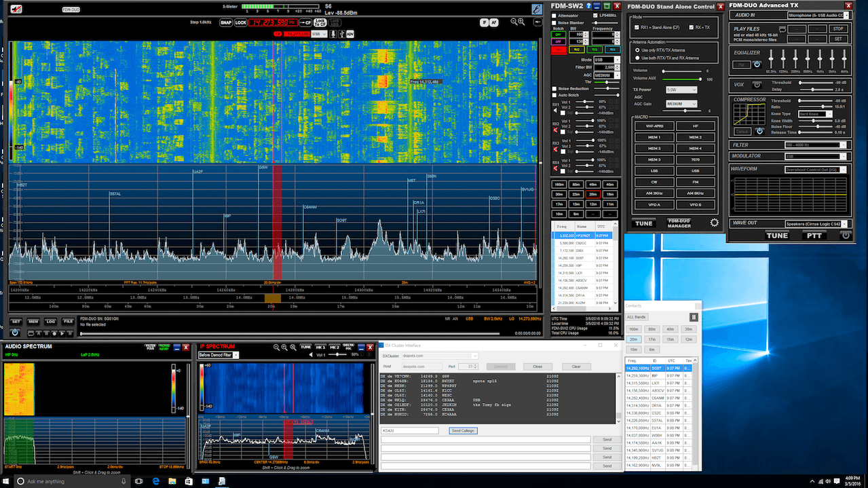Click the FDM-SW2 help question mark icon
Image resolution: width=868 pixels, height=488 pixels.
click(x=588, y=6)
